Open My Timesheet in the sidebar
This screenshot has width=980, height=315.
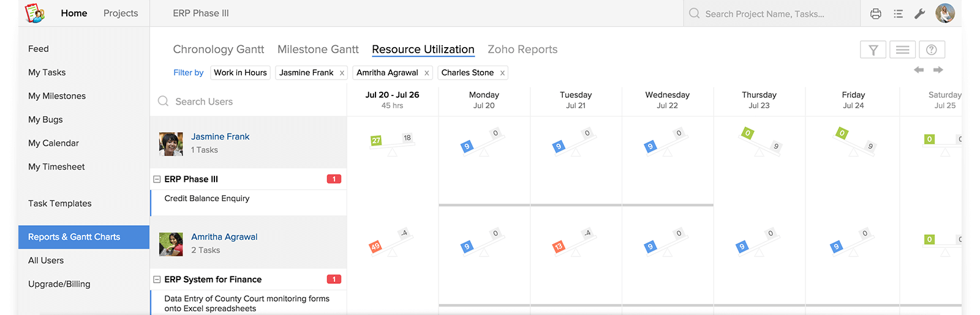(x=56, y=166)
